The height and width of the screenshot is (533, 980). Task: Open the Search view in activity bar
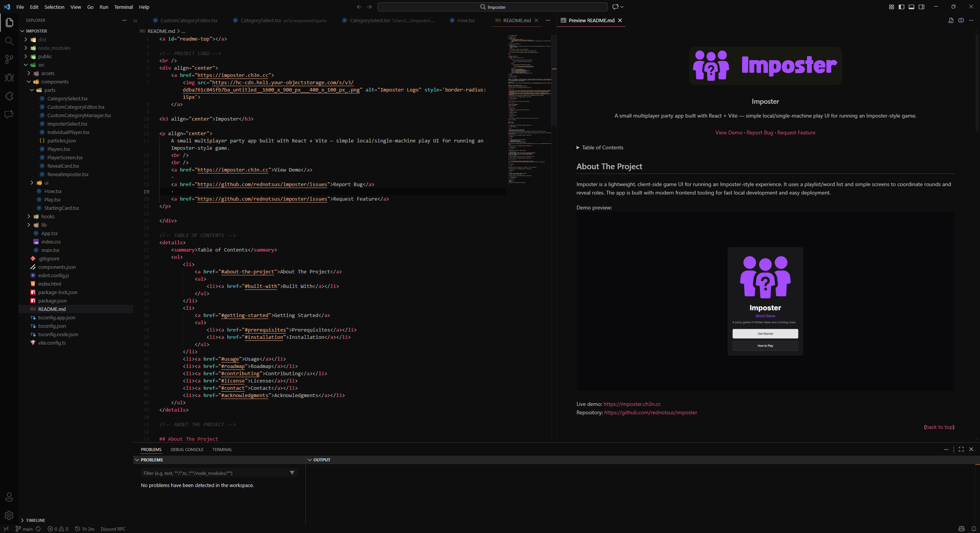coord(9,41)
